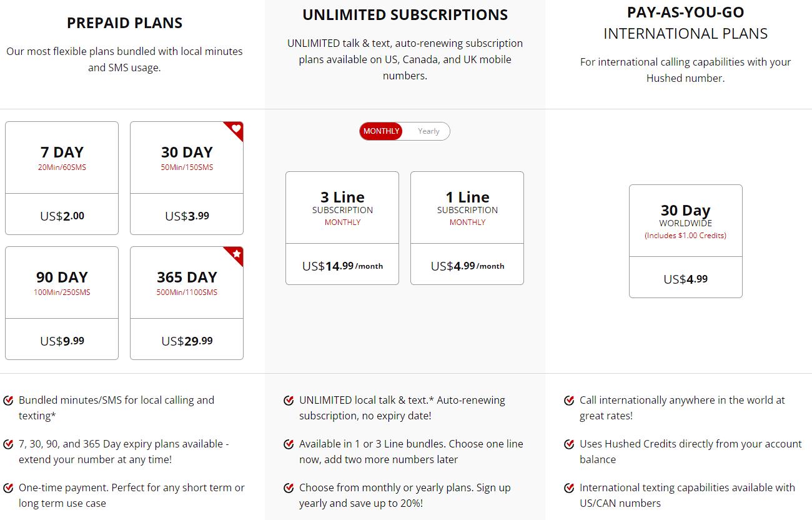The height and width of the screenshot is (520, 812).
Task: Click checkmark icon beside Uses Hushed Credits
Action: click(x=569, y=444)
